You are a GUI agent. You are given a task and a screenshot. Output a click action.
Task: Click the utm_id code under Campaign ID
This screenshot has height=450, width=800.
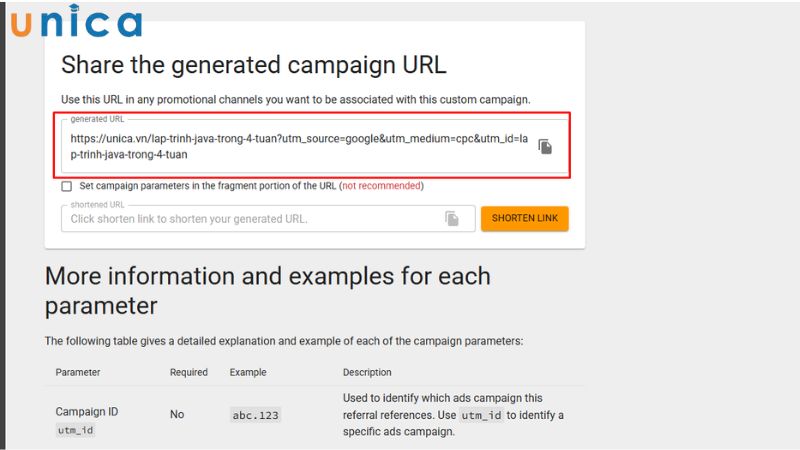pos(75,430)
